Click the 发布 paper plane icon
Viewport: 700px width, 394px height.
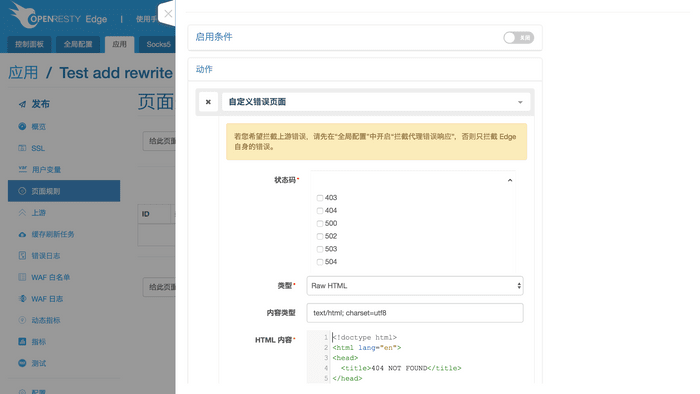coord(22,104)
